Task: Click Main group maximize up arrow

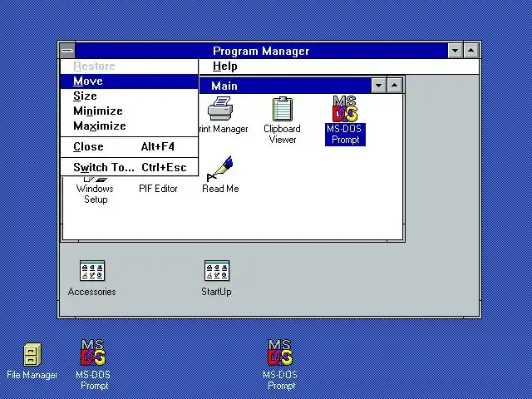Action: pyautogui.click(x=394, y=86)
